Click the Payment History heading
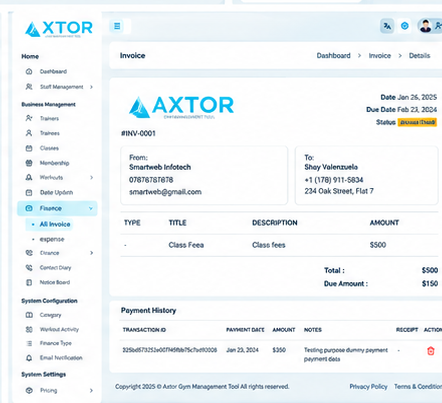The image size is (442, 403). coord(148,310)
